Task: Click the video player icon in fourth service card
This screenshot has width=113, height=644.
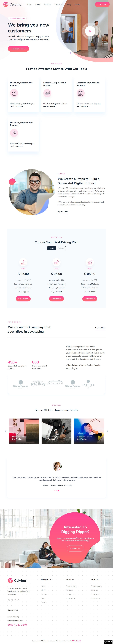Action: (x=14, y=133)
